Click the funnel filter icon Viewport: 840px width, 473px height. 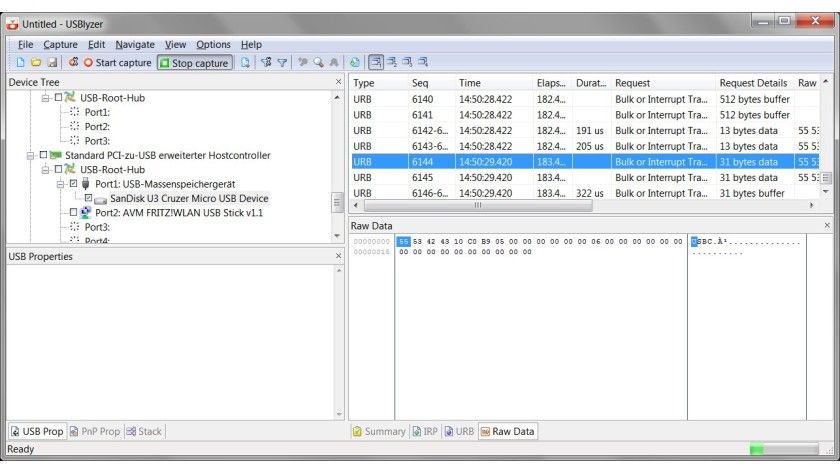tap(282, 63)
